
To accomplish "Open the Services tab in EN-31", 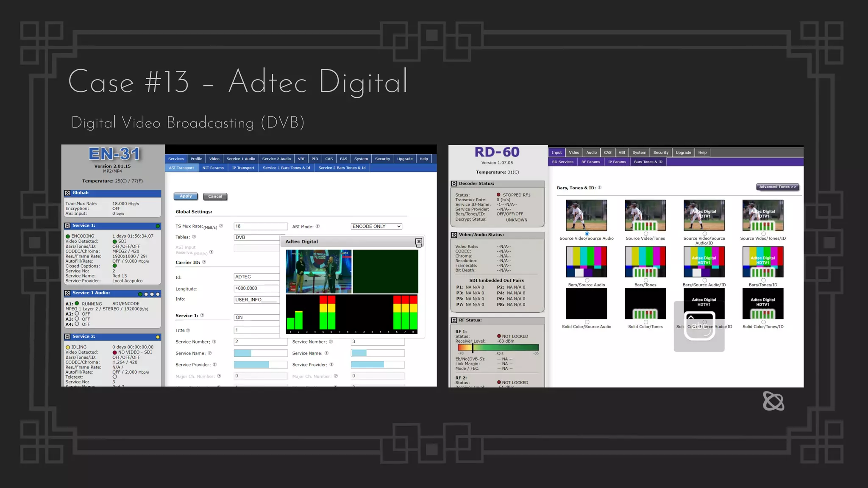I will (x=176, y=159).
